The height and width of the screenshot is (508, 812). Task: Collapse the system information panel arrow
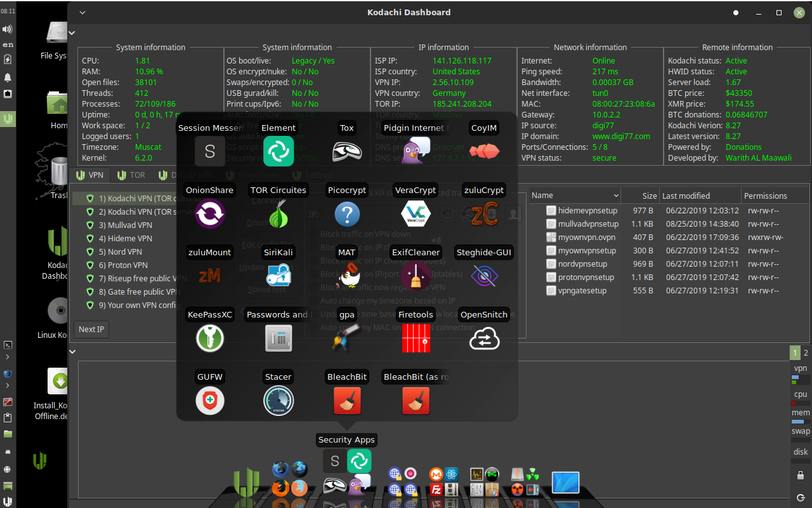[x=72, y=32]
